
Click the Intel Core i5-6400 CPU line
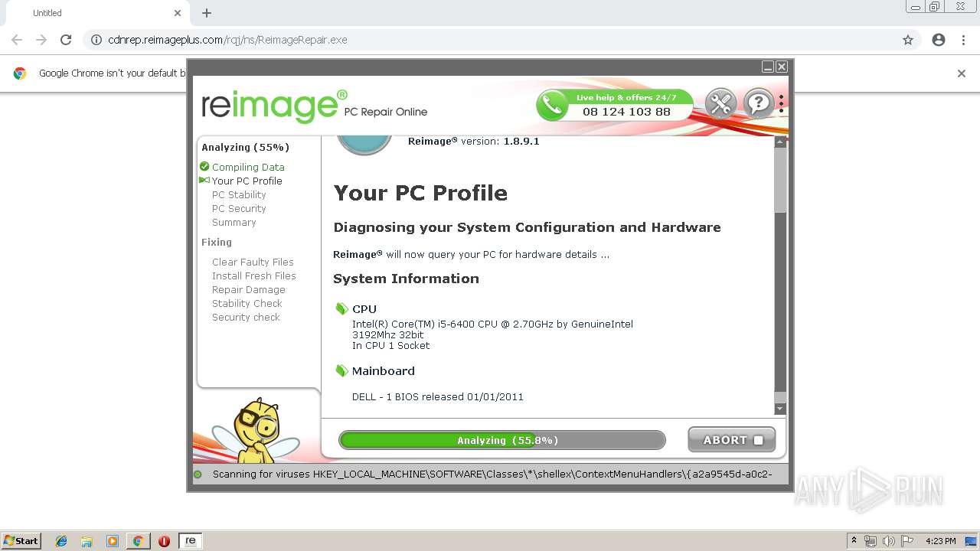point(492,324)
